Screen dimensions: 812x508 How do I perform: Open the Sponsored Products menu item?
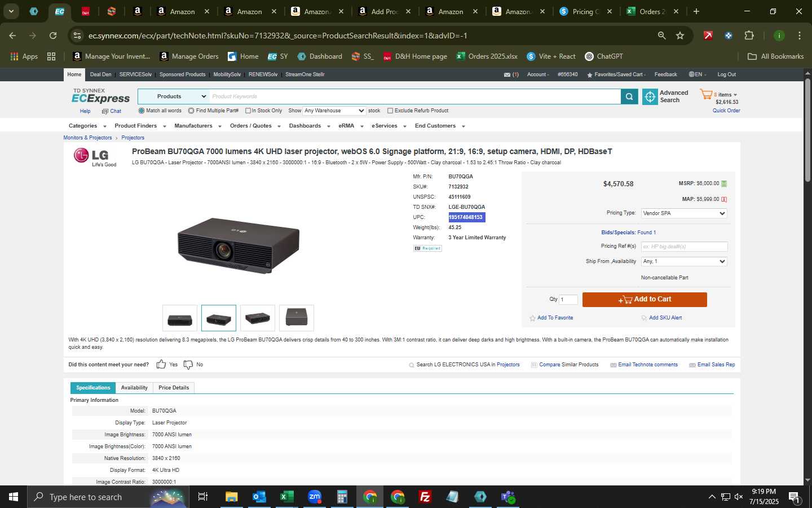pyautogui.click(x=182, y=75)
